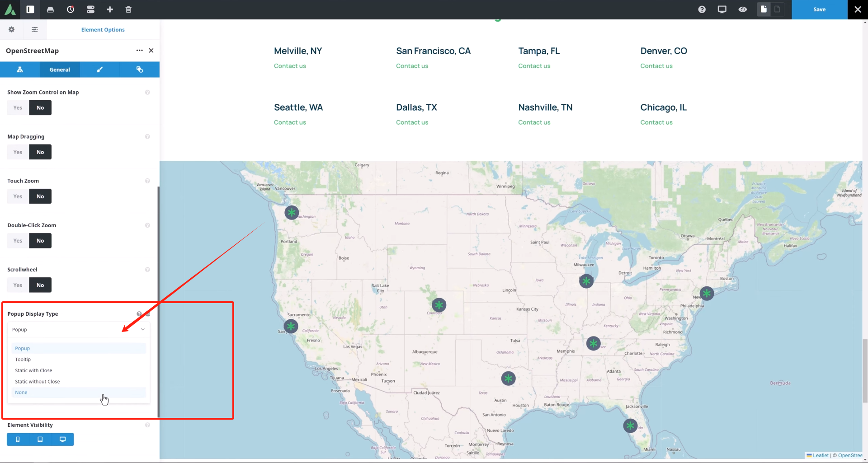Click the trash delete icon in top toolbar
The width and height of the screenshot is (868, 463).
coord(128,9)
